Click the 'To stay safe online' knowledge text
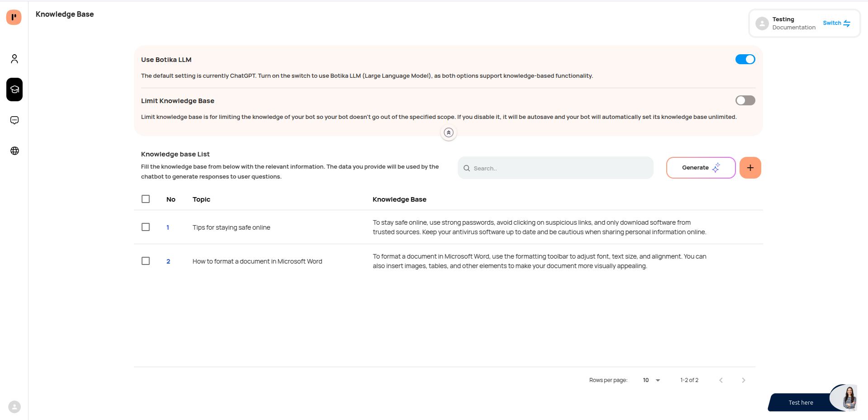The image size is (868, 420). coord(540,227)
